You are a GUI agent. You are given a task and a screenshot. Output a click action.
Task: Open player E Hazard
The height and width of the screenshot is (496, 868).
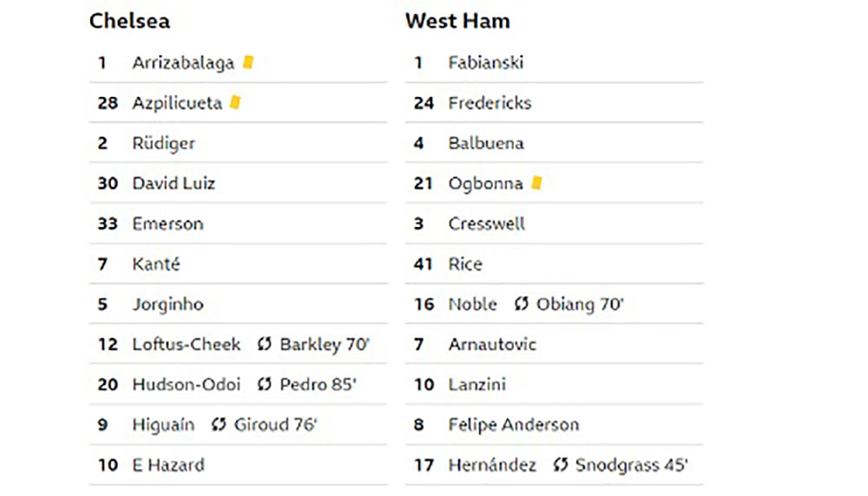pyautogui.click(x=168, y=465)
